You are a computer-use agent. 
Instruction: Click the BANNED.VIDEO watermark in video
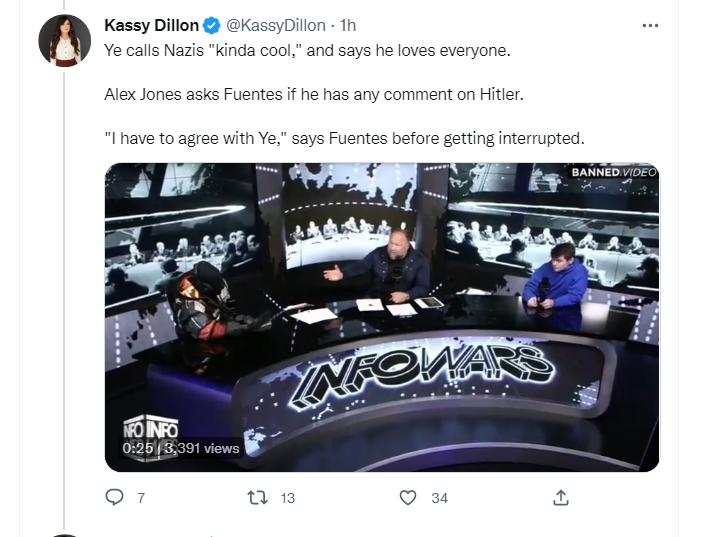(614, 172)
